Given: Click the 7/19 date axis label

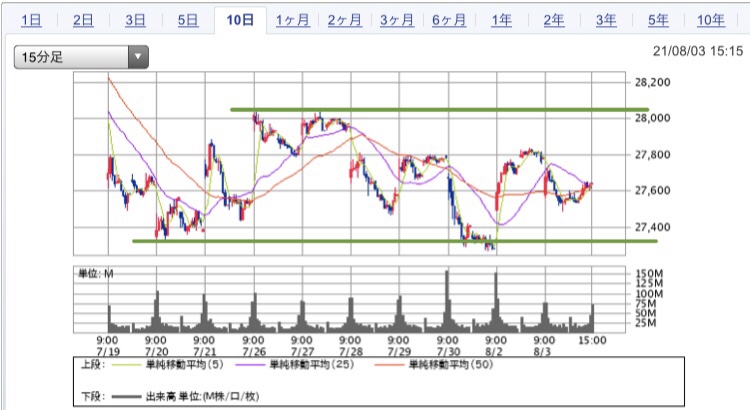Looking at the screenshot, I should (x=108, y=352).
